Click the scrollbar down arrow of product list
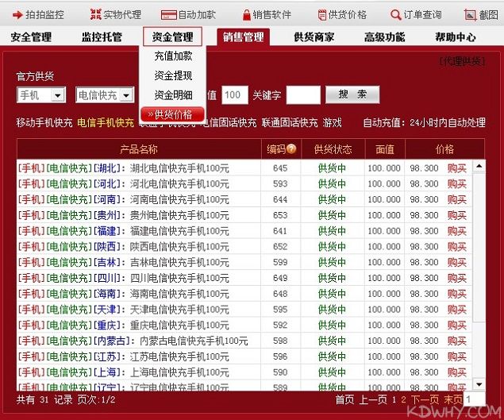Image resolution: width=504 pixels, height=420 pixels. point(479,385)
